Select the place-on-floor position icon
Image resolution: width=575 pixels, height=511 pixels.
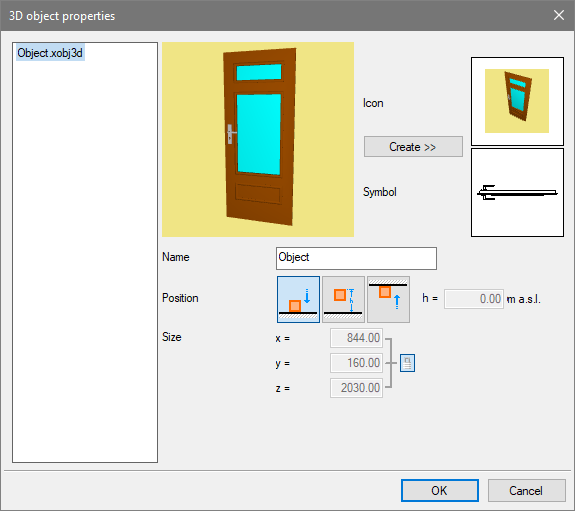(x=298, y=299)
